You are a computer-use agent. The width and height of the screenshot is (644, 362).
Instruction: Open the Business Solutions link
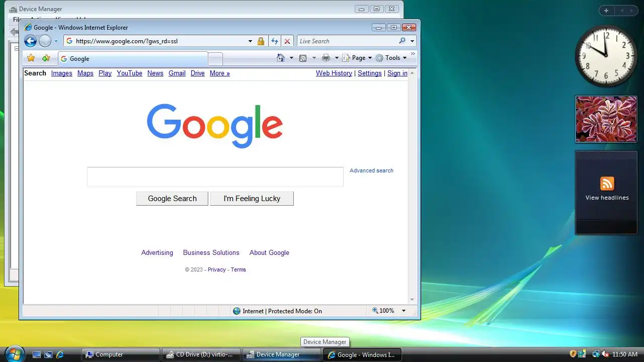tap(211, 252)
